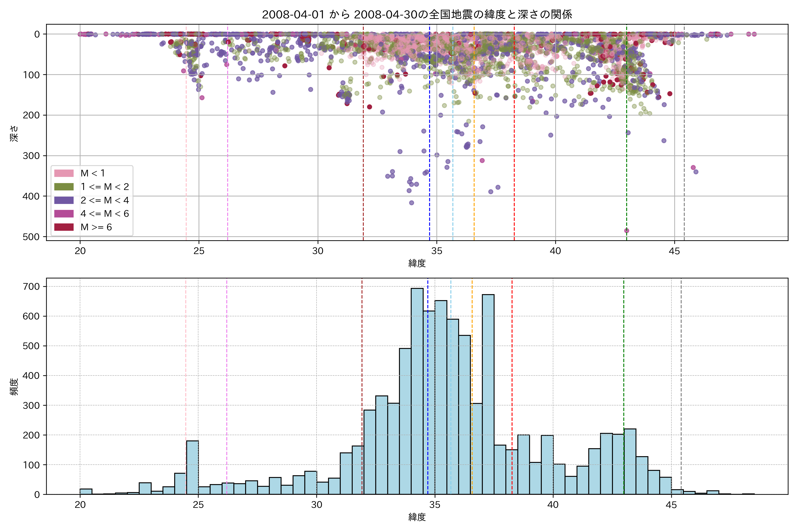The height and width of the screenshot is (532, 798).
Task: Click the 2 <= M < 4 legend text
Action: click(104, 200)
